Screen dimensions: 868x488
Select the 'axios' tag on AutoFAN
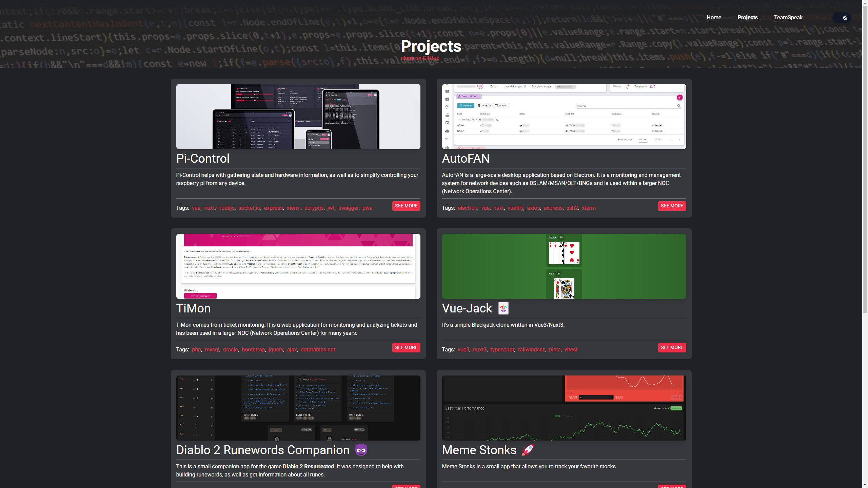click(533, 208)
